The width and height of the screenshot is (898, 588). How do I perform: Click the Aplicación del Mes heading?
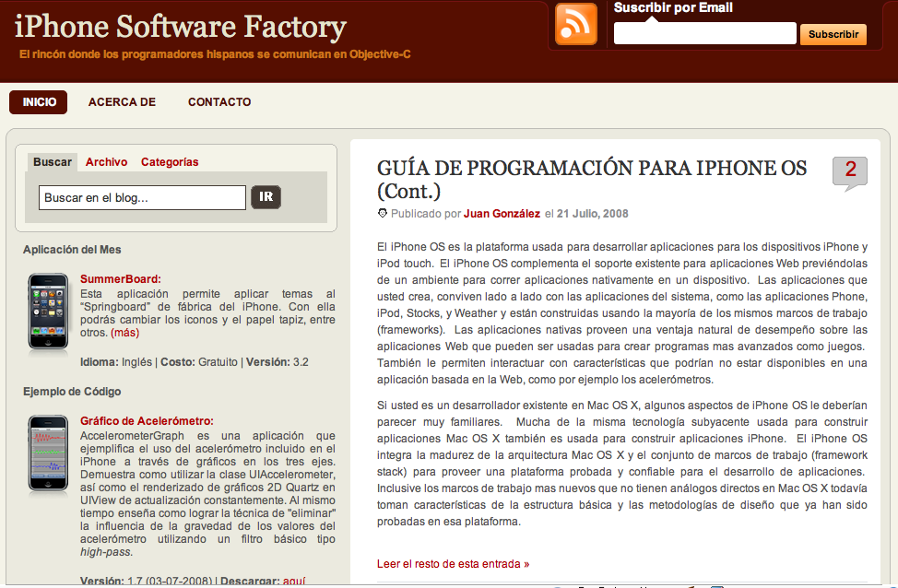(x=72, y=250)
